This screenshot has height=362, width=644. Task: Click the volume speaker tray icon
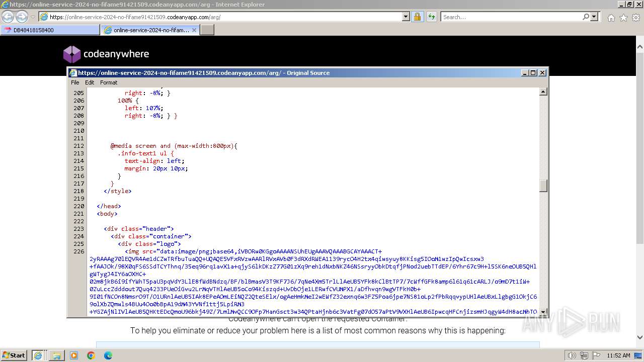pos(572,355)
